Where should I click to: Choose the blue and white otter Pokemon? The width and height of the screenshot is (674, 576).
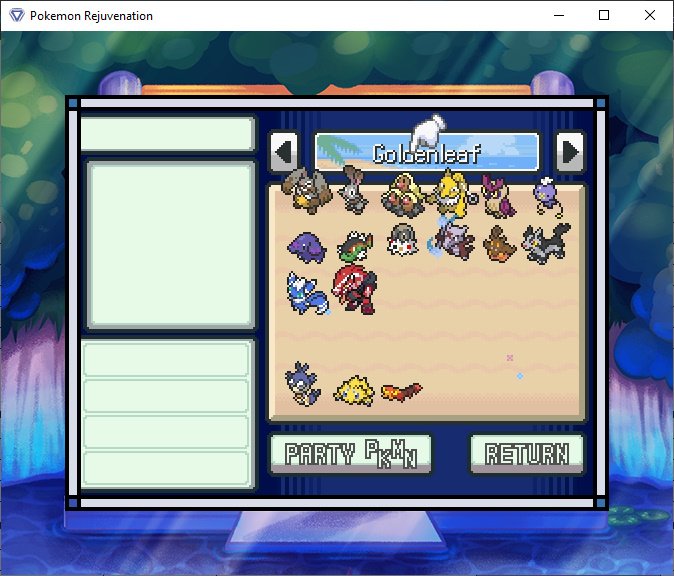click(304, 291)
